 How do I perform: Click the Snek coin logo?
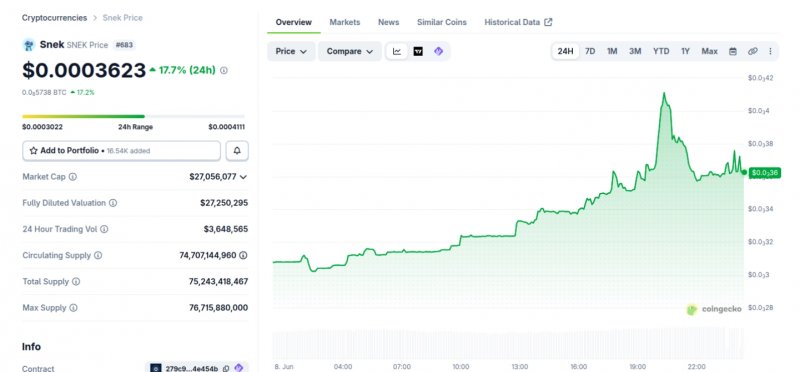click(x=29, y=45)
